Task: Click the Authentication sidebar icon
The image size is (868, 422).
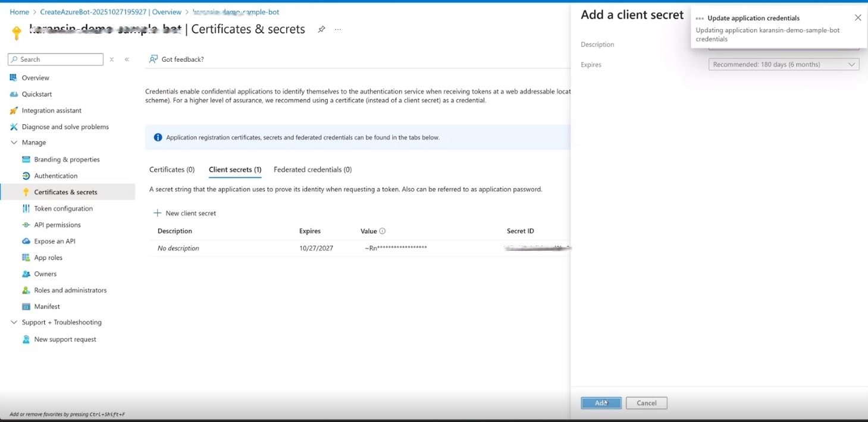Action: click(x=27, y=175)
